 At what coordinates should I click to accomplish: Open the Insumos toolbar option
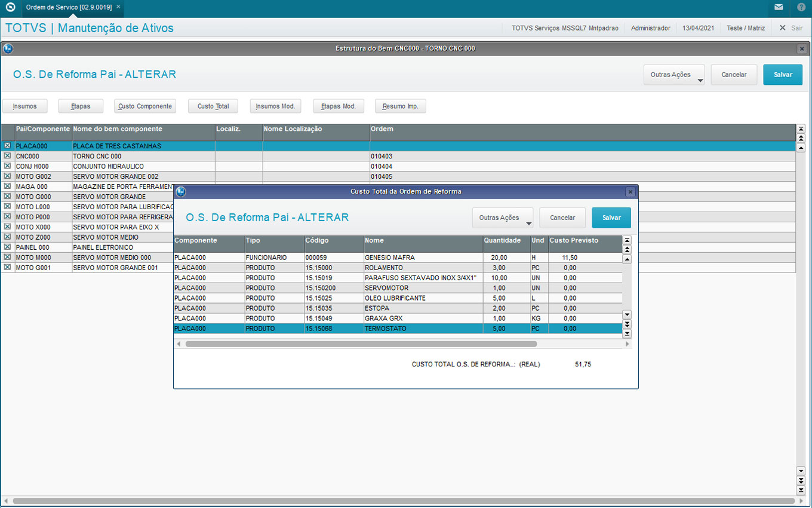pos(25,106)
